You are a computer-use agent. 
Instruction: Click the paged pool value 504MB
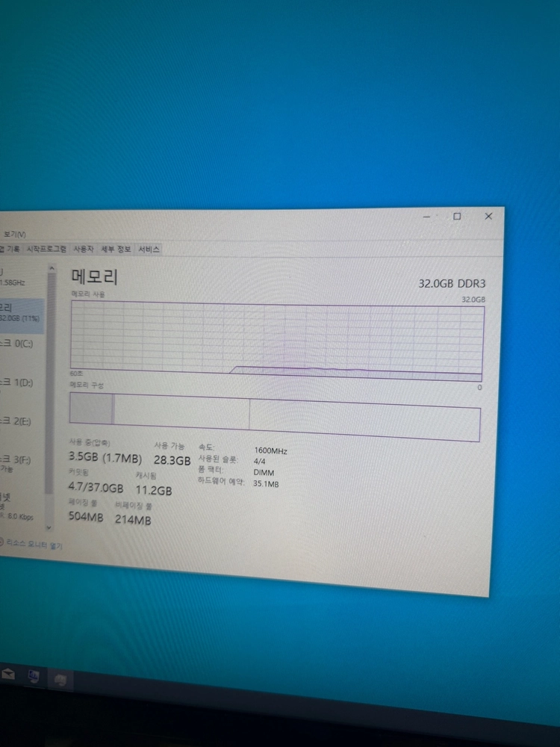(86, 516)
